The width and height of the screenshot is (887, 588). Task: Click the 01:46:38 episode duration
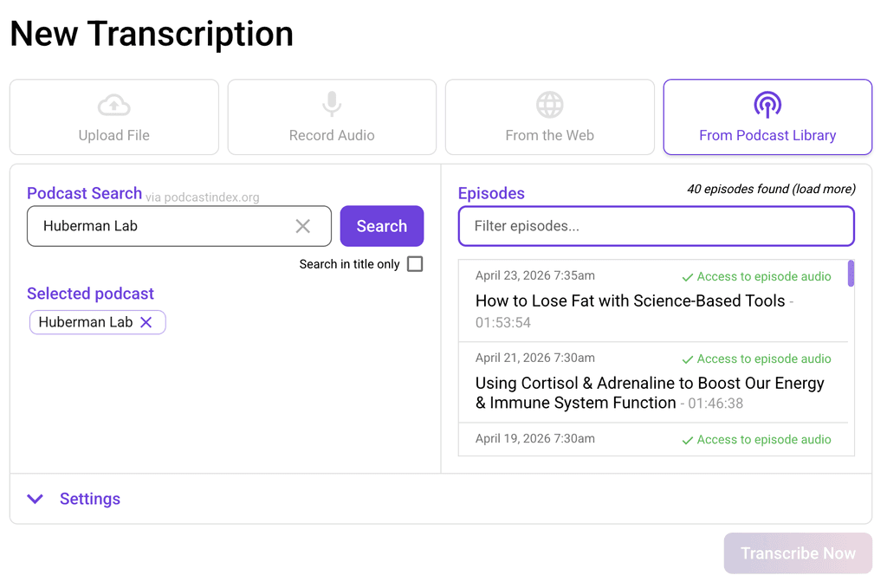tap(715, 404)
